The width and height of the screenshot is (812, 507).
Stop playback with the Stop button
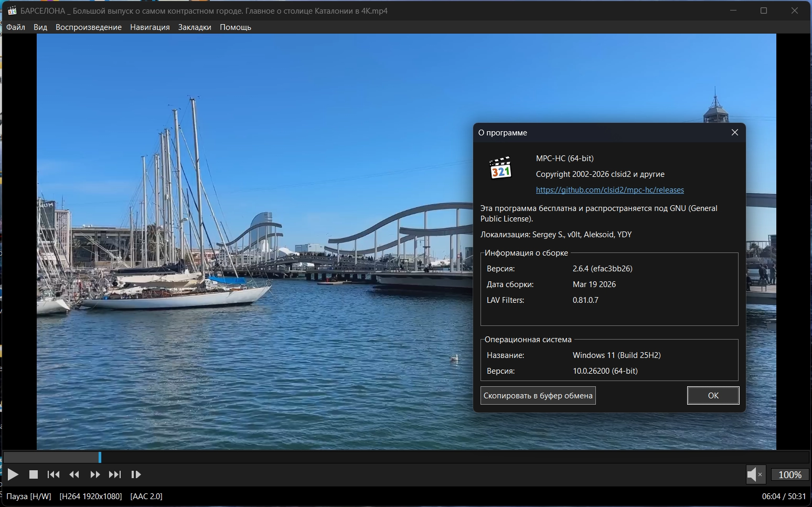pos(34,474)
